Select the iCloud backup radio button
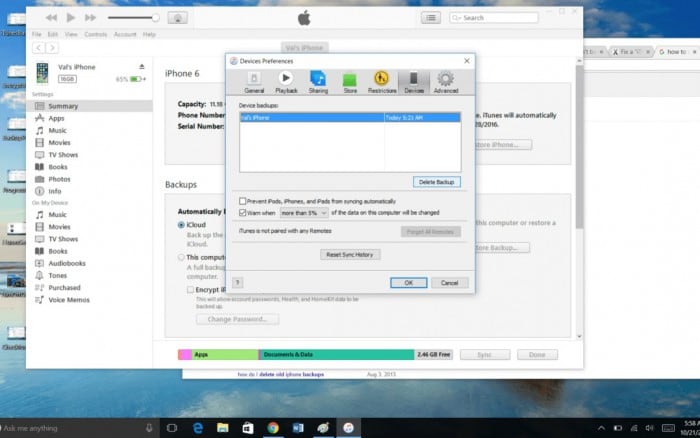The height and width of the screenshot is (438, 700). pos(181,225)
